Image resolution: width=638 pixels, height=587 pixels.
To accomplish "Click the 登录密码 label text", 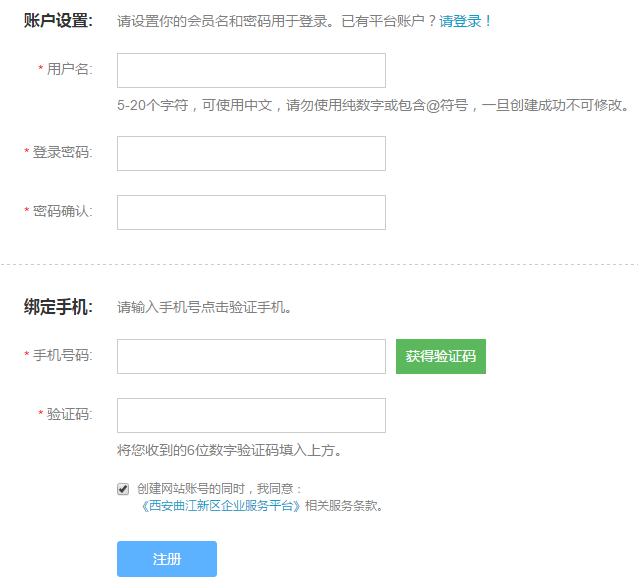I will (x=63, y=152).
